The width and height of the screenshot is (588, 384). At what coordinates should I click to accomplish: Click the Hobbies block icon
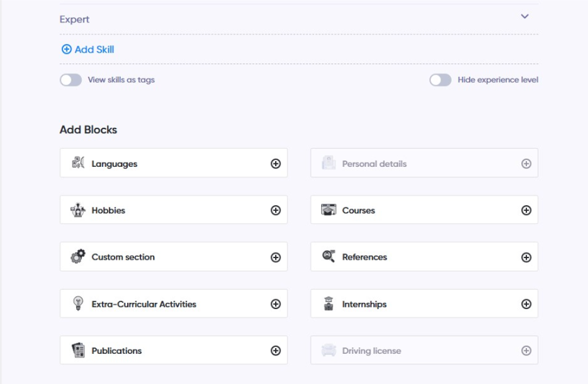coord(78,210)
